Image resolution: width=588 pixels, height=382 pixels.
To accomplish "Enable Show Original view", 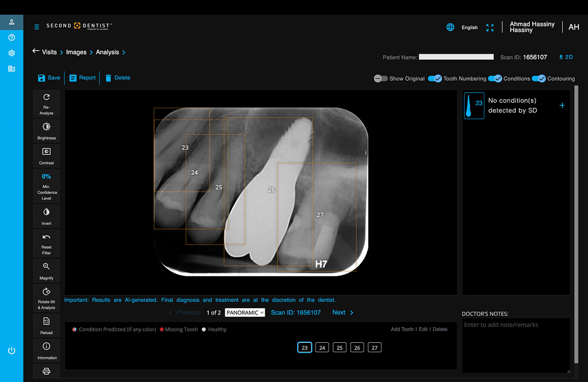I will 380,78.
